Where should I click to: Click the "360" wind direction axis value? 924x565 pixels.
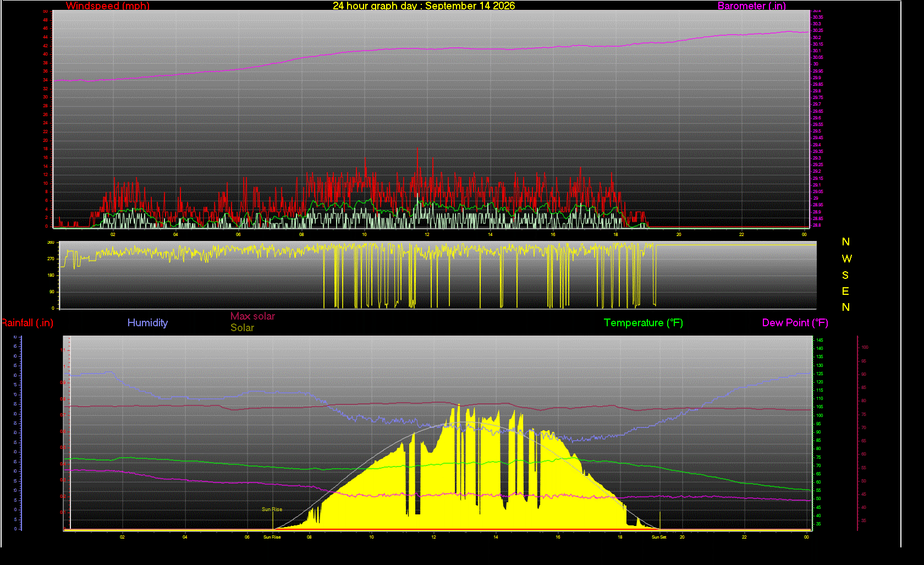coord(51,242)
